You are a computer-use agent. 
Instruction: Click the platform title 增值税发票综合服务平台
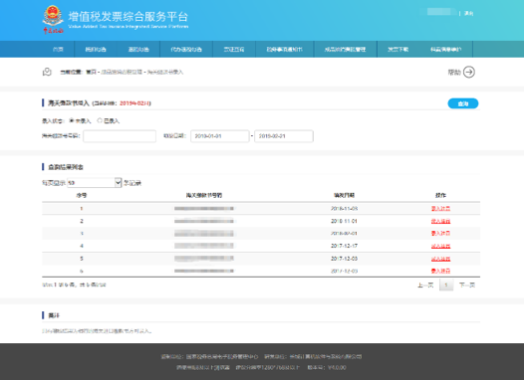128,16
